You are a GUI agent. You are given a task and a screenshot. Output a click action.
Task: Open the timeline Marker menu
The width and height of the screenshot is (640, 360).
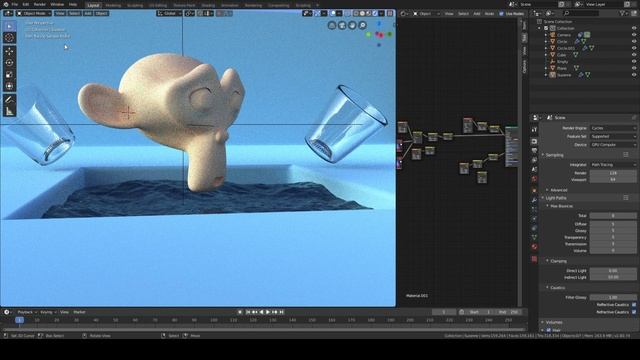79,312
